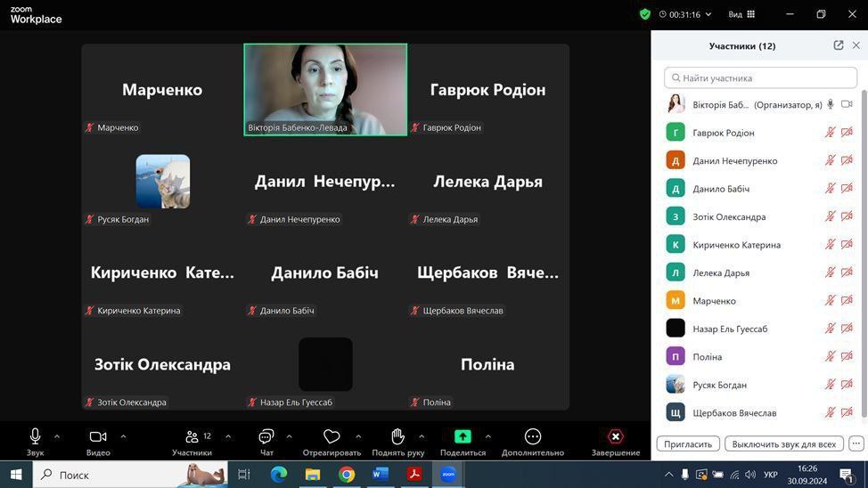Toggle Гаврюк Родіон's muted microphone icon
The image size is (868, 488).
(x=830, y=133)
